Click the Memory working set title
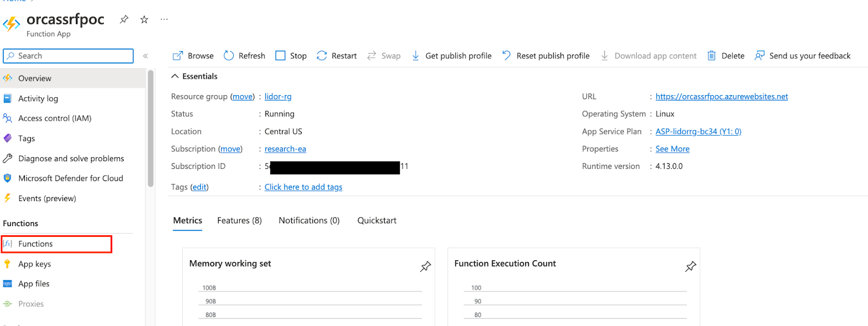This screenshot has width=868, height=326. coord(230,264)
